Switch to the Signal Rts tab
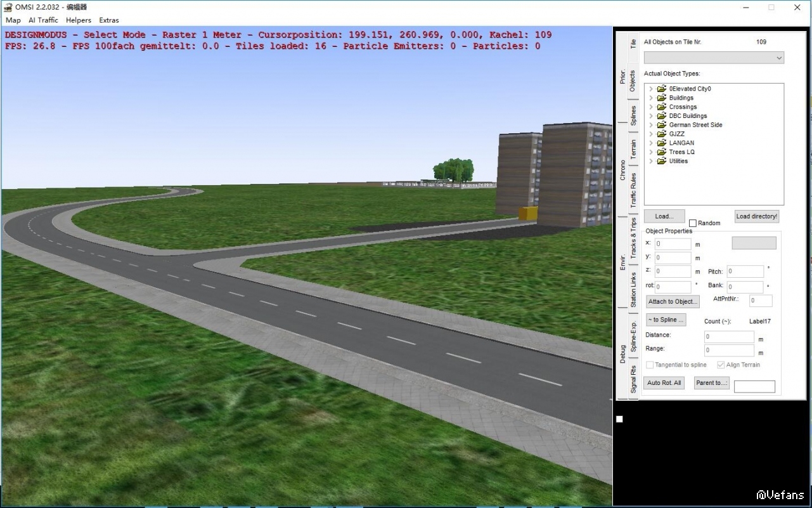 tap(633, 379)
